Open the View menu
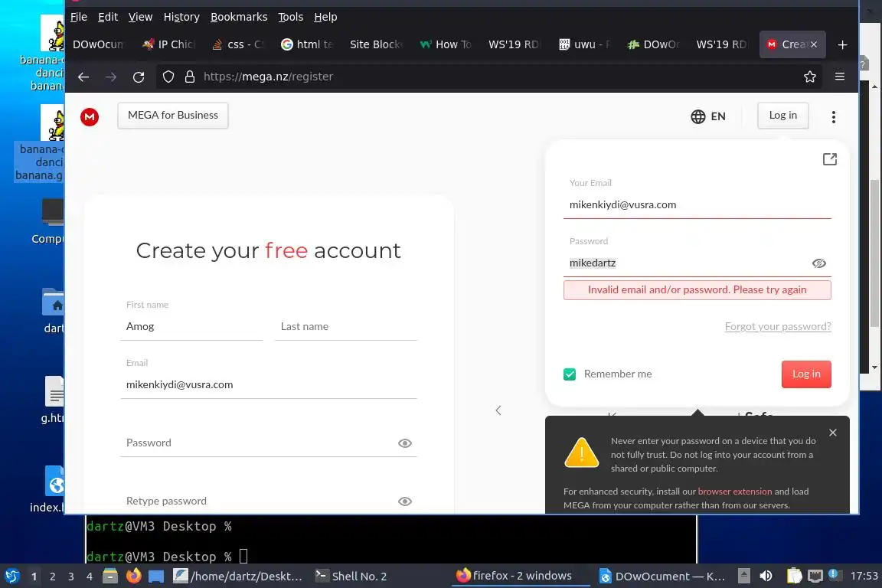Image resolution: width=882 pixels, height=588 pixels. click(x=140, y=17)
